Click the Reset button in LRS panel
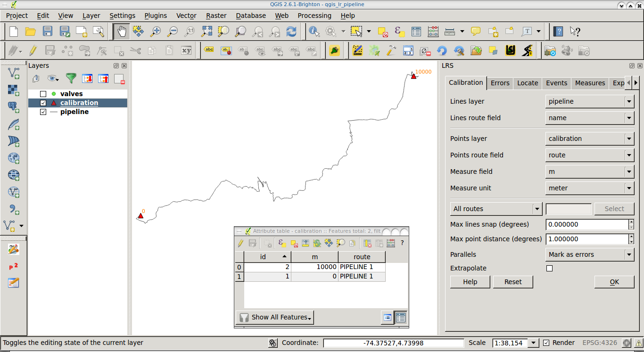 513,282
